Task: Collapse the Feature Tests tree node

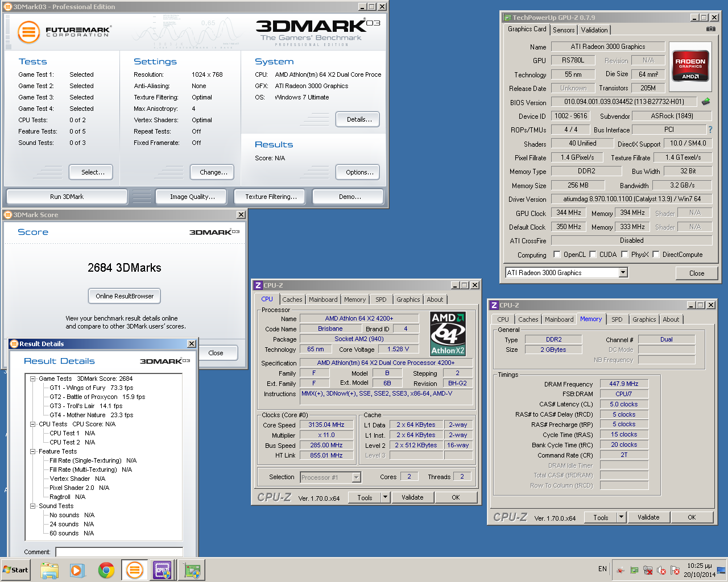Action: [33, 451]
